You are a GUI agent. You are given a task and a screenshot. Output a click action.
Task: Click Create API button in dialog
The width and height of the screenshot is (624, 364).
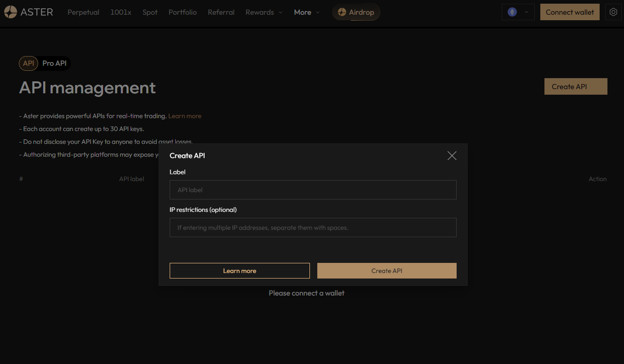pyautogui.click(x=386, y=271)
